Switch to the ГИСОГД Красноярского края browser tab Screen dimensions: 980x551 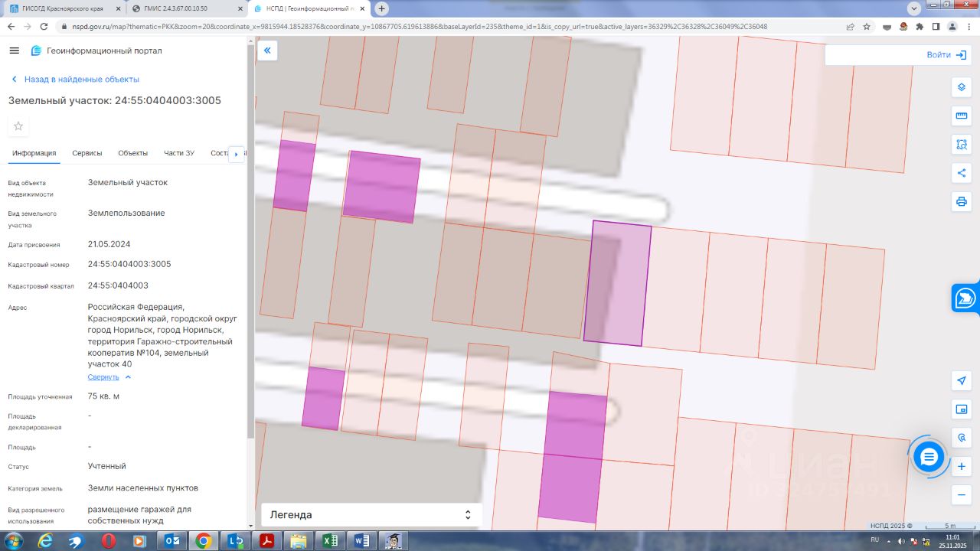click(x=63, y=8)
